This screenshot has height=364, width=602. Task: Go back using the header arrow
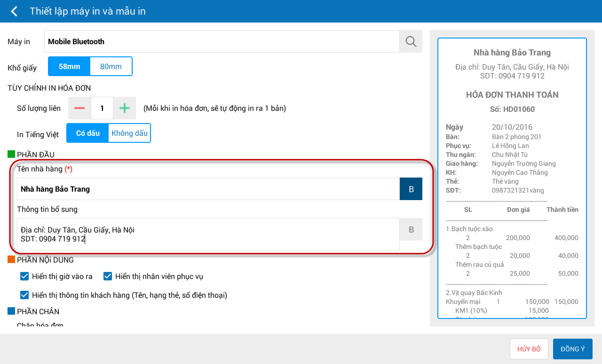[14, 11]
